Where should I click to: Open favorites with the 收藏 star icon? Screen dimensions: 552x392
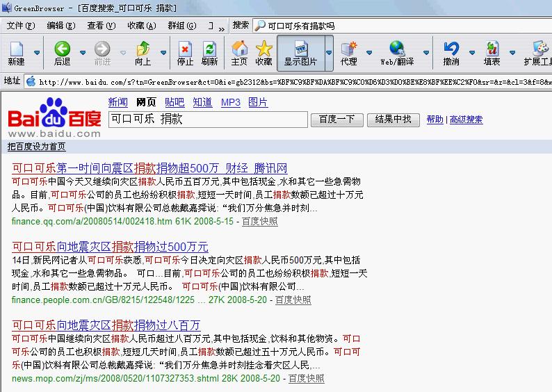click(x=263, y=53)
